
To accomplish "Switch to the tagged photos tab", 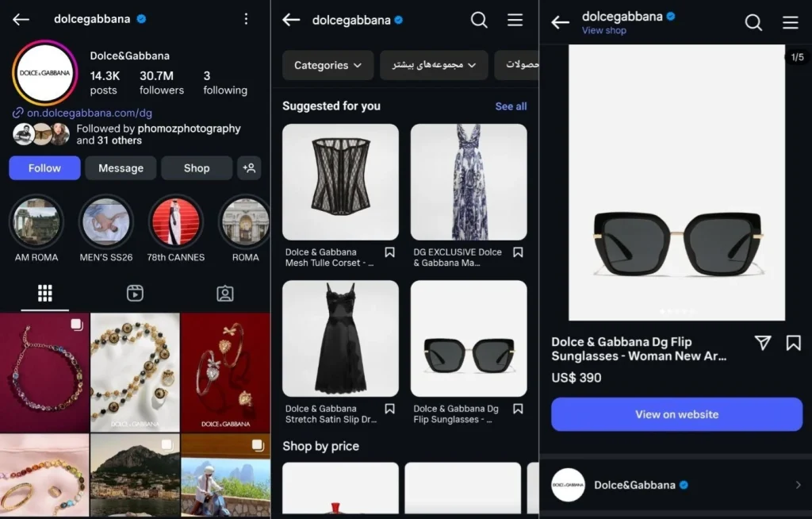I will pyautogui.click(x=224, y=294).
